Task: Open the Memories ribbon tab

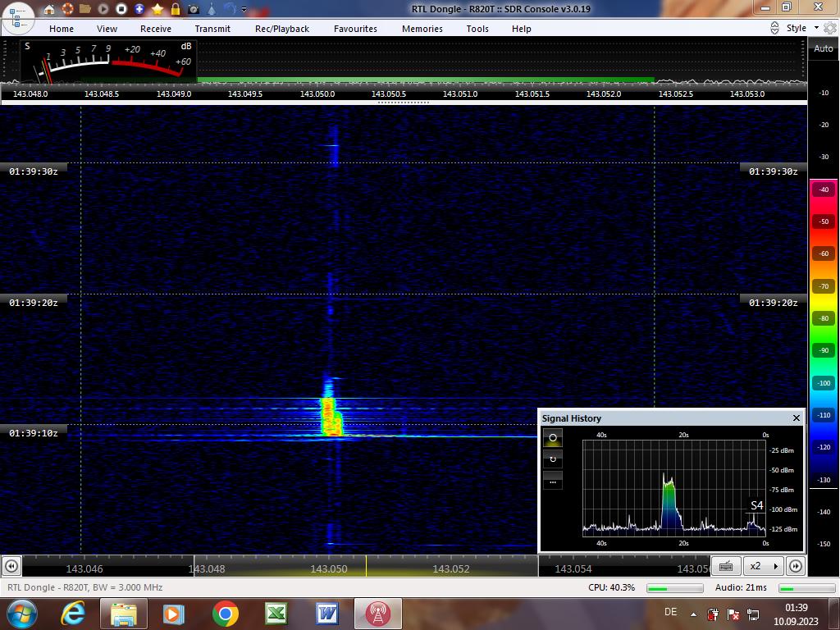Action: coord(422,29)
